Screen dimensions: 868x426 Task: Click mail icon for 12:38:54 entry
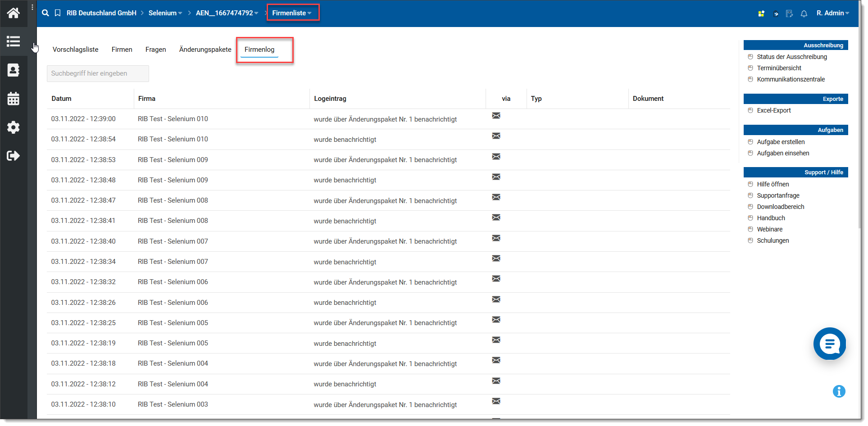[x=496, y=136]
